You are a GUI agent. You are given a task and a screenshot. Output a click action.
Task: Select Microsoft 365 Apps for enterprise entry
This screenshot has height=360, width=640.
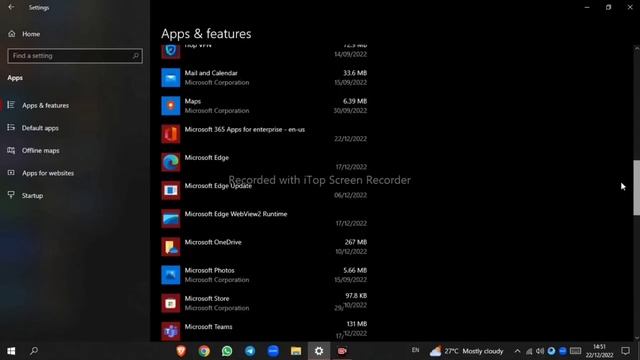click(x=245, y=129)
